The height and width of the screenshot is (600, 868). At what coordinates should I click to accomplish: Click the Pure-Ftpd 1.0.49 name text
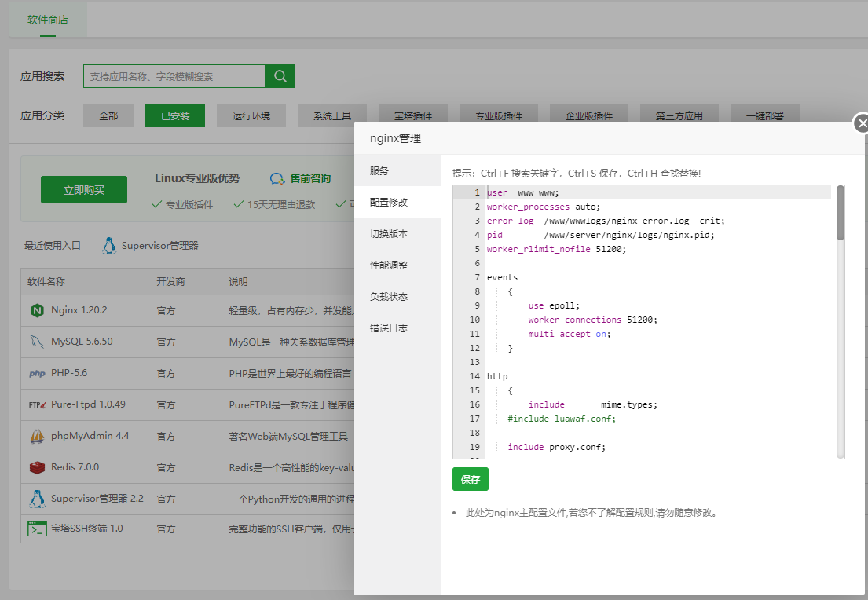[89, 404]
